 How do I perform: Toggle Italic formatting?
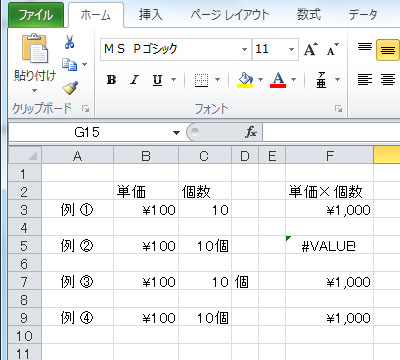134,80
